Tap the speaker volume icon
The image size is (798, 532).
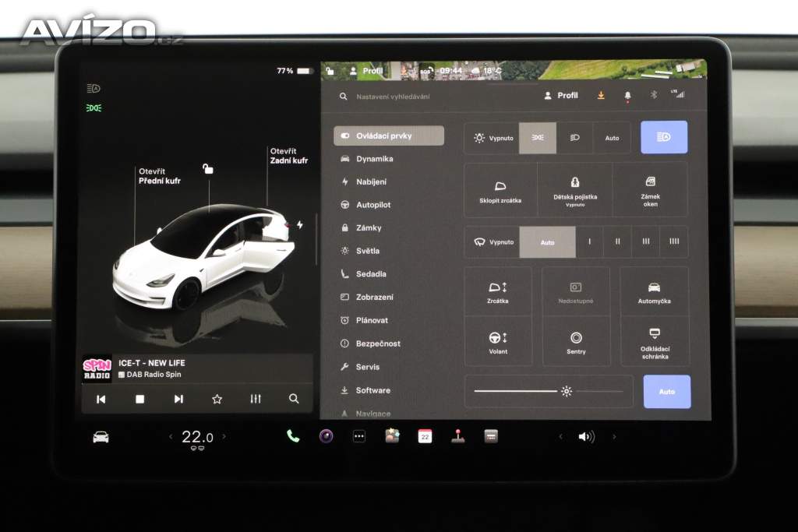(587, 437)
